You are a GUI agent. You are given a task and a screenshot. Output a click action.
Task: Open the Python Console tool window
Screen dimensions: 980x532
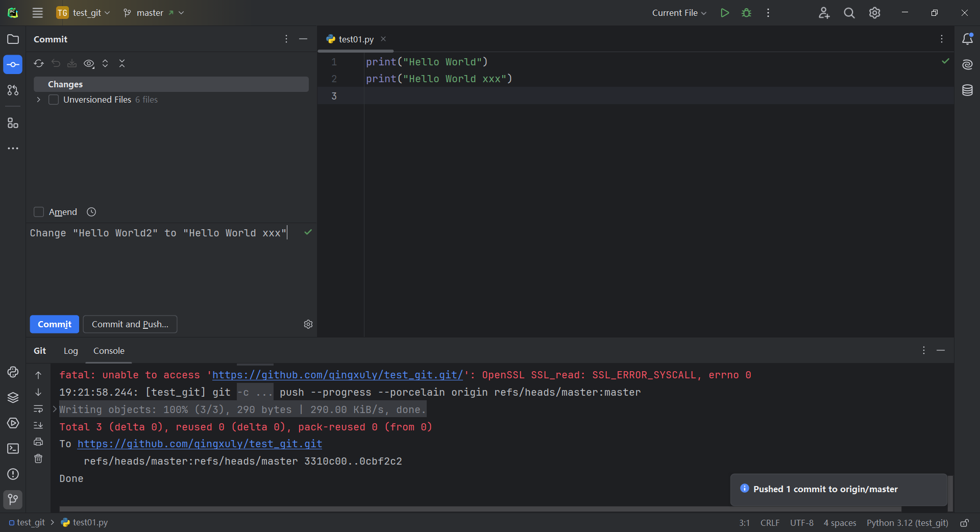[x=13, y=372]
